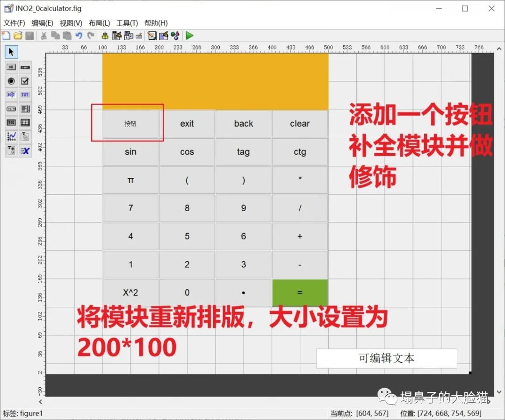Click the clear button on the calculator

coord(300,123)
